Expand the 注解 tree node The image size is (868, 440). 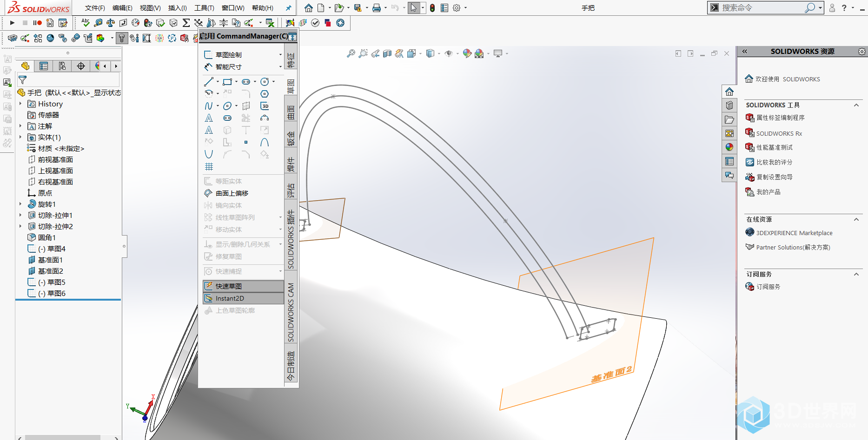pyautogui.click(x=20, y=126)
